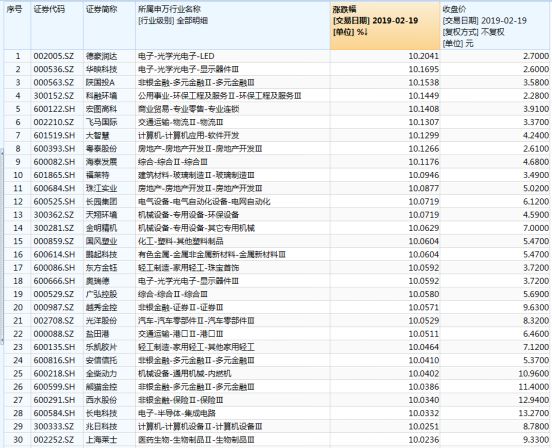Select stock code 600291.SH
The height and width of the screenshot is (448, 552).
[x=55, y=400]
